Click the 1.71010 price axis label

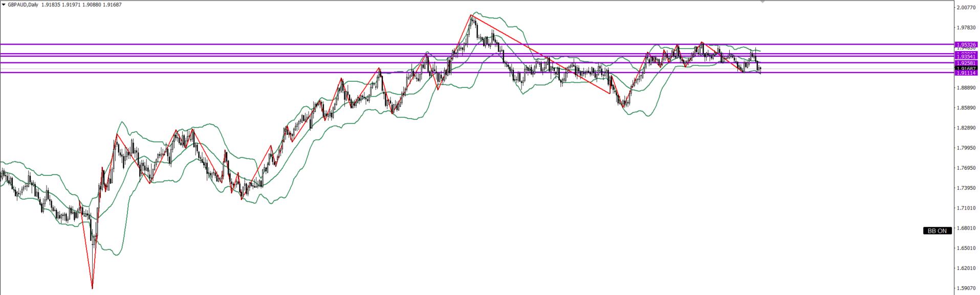tap(965, 208)
